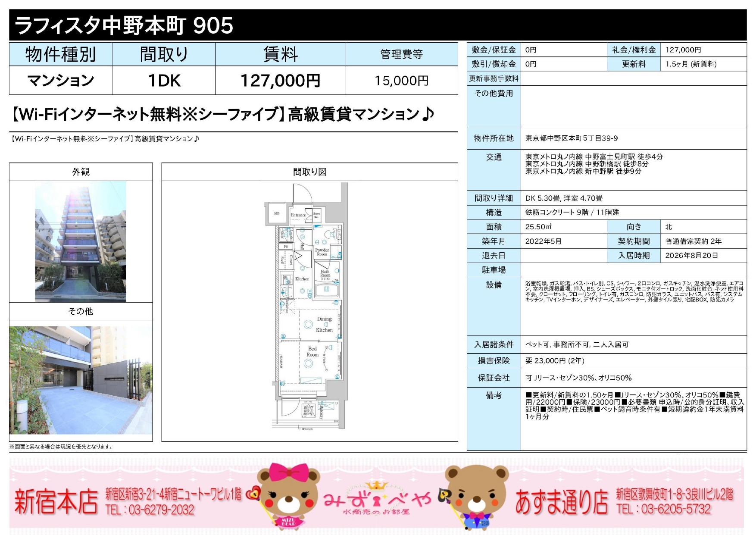This screenshot has width=756, height=535.
Task: Click the blue-bowtie bear mascot
Action: pos(477,497)
